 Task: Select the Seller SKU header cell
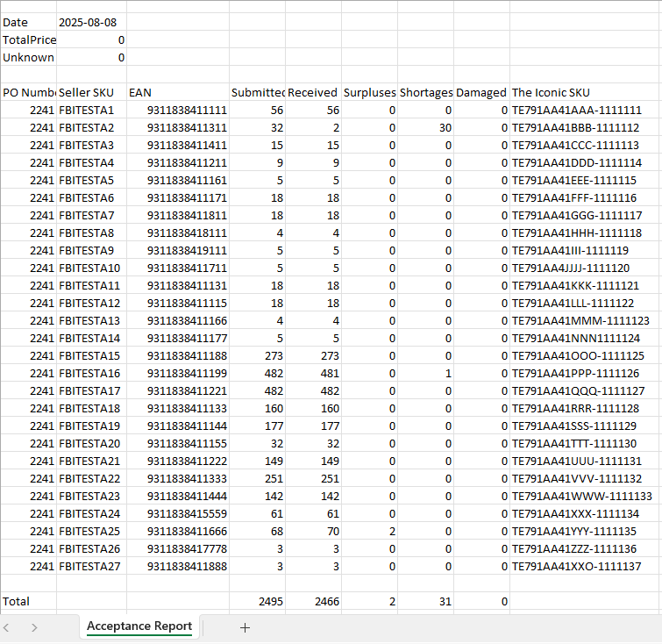pyautogui.click(x=91, y=92)
